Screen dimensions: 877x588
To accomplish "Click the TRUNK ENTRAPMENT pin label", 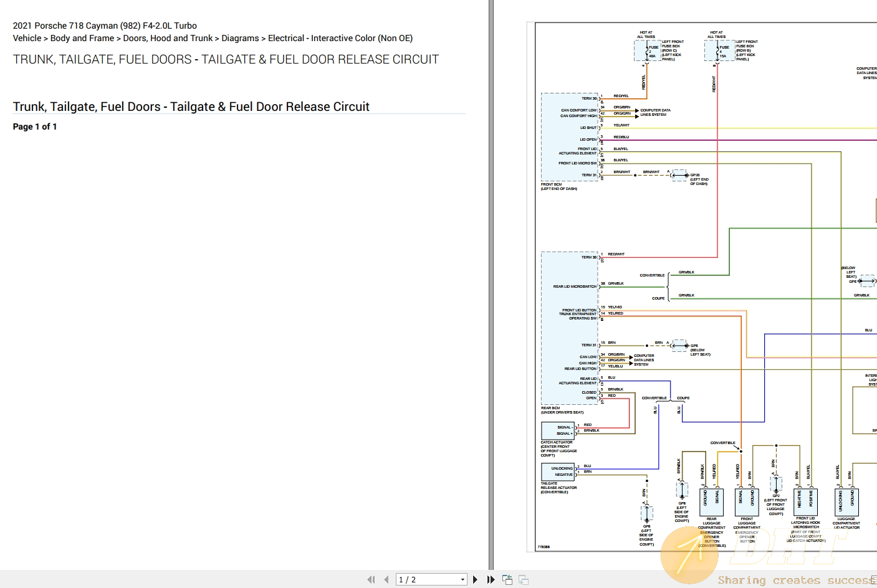I will [577, 314].
